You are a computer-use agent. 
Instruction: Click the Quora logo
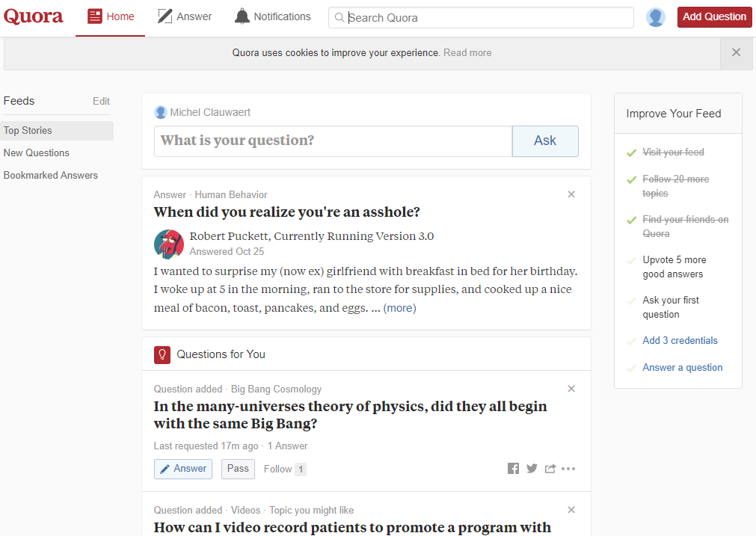click(34, 16)
